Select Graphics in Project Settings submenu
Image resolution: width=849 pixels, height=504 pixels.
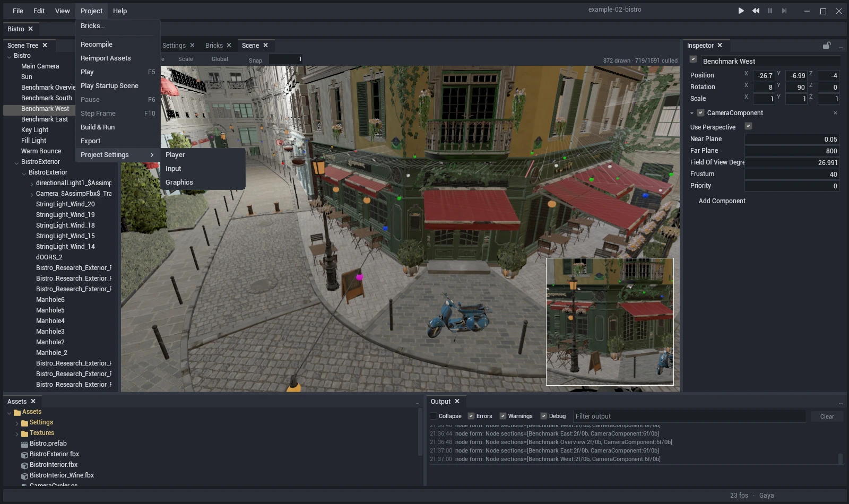coord(203,183)
